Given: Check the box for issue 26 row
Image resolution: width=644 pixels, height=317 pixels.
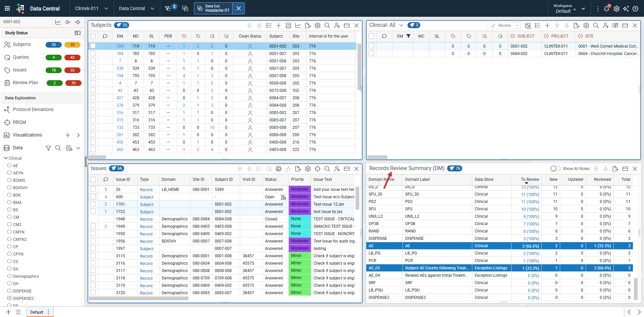Looking at the screenshot, I should pyautogui.click(x=93, y=189).
